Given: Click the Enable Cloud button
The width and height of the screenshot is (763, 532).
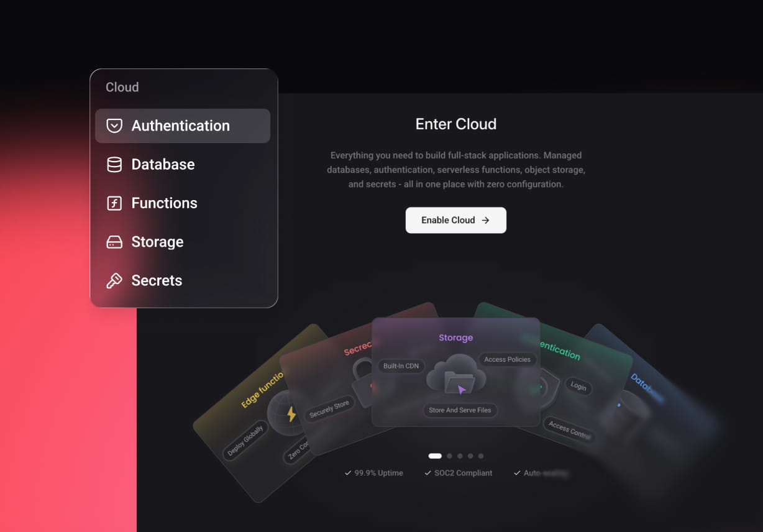Looking at the screenshot, I should point(456,220).
